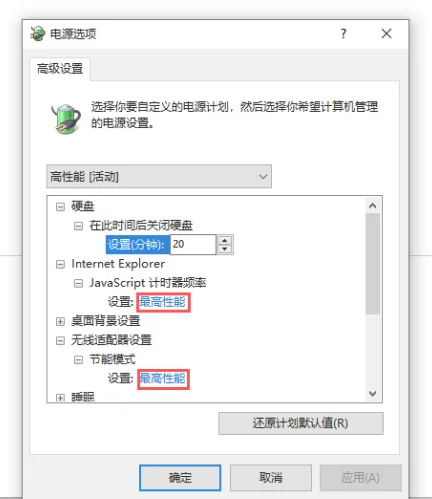Click the power options title bar icon
The height and width of the screenshot is (499, 432).
point(37,33)
